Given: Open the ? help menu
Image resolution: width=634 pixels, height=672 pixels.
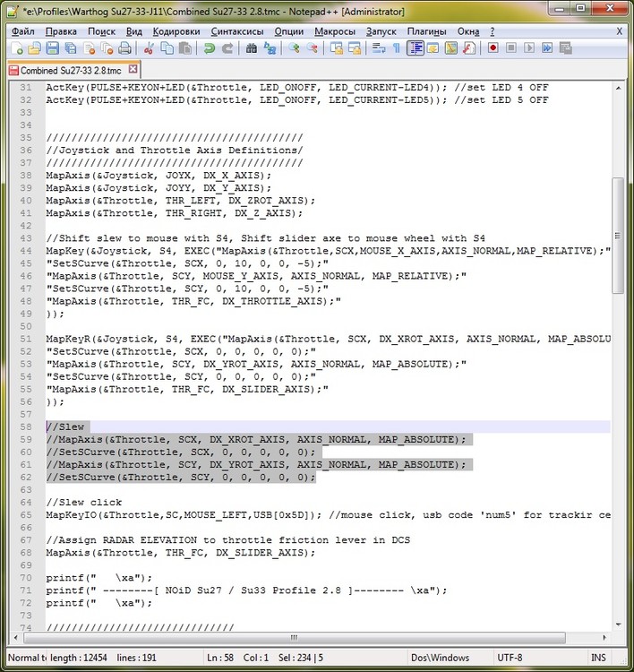Looking at the screenshot, I should 493,31.
